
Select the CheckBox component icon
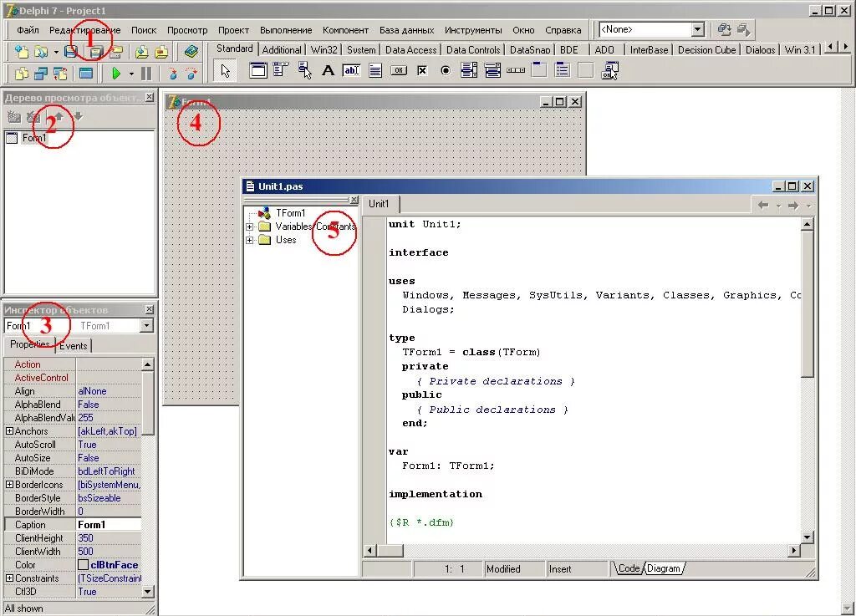point(422,70)
